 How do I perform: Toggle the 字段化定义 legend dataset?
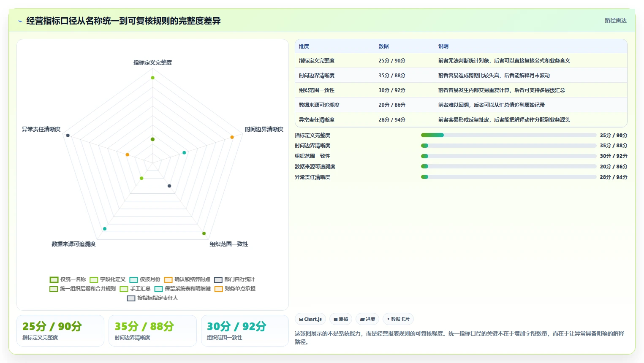[x=108, y=279]
